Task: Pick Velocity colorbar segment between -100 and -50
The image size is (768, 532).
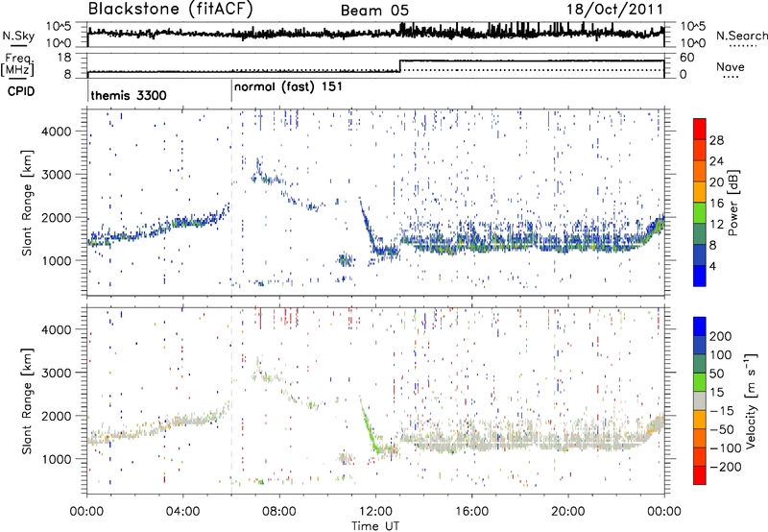Action: [700, 438]
